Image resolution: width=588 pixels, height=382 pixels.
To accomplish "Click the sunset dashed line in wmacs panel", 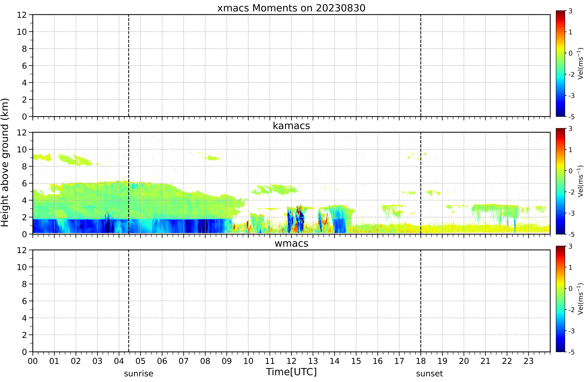I will (x=421, y=301).
